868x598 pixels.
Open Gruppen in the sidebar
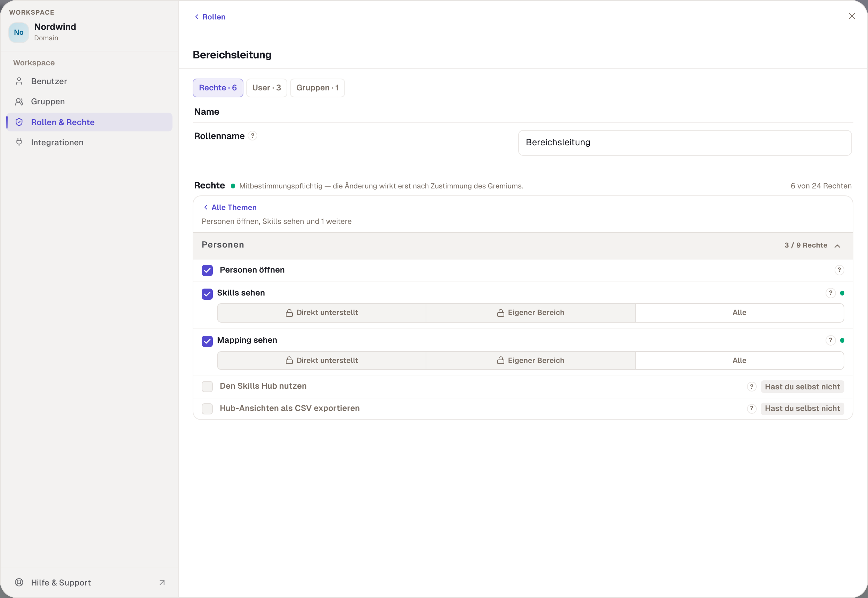tap(89, 102)
